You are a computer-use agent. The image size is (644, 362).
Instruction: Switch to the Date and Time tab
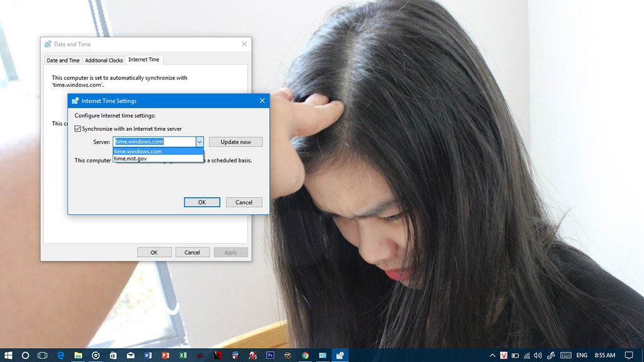click(x=63, y=60)
